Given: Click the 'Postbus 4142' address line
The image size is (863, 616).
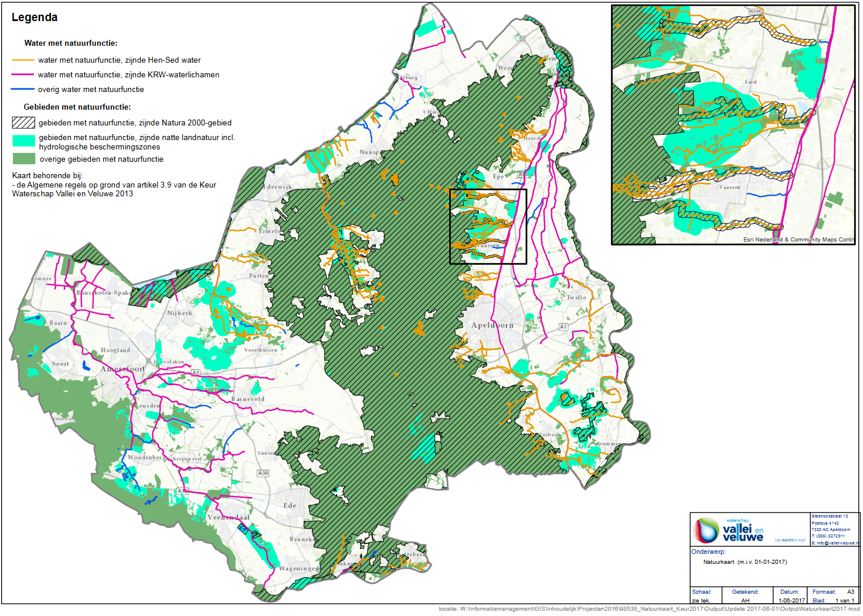Looking at the screenshot, I should (x=825, y=523).
